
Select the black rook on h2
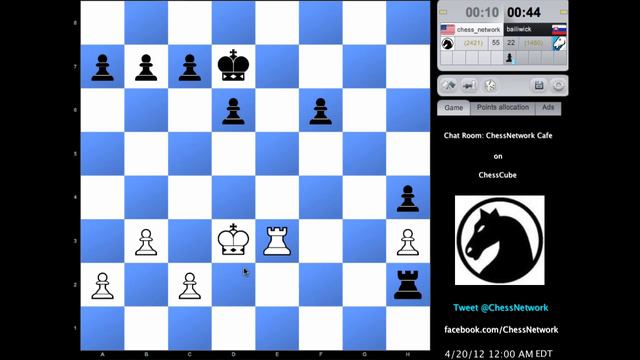(408, 284)
